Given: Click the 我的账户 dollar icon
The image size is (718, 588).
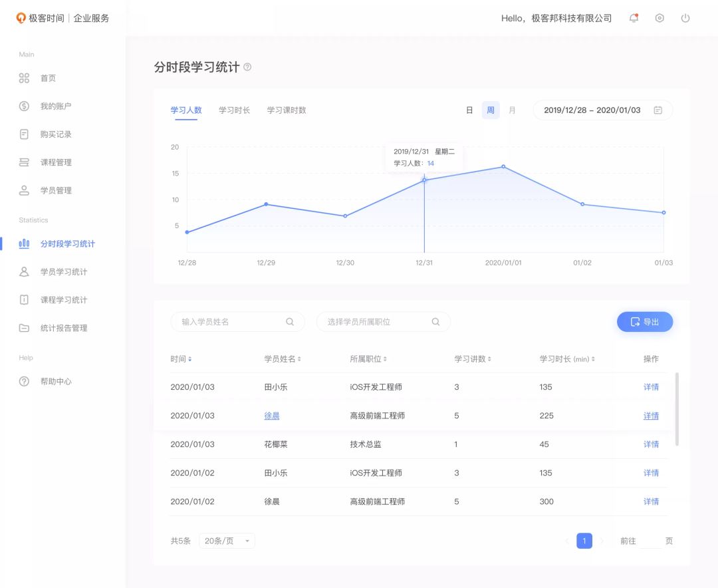Looking at the screenshot, I should 24,106.
